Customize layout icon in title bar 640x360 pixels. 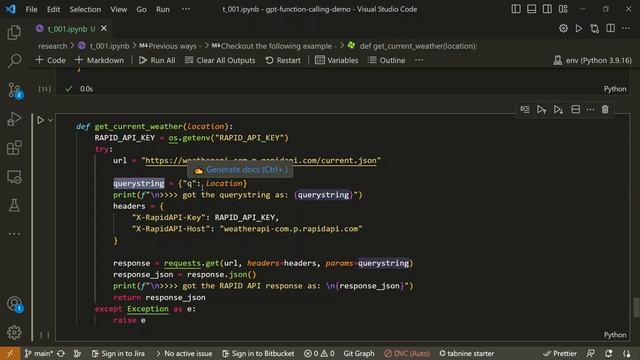563,9
